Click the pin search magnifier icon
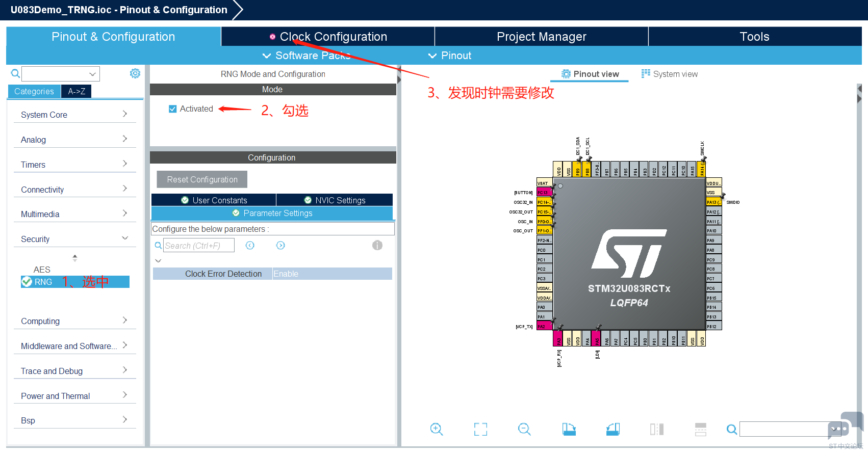 tap(732, 430)
